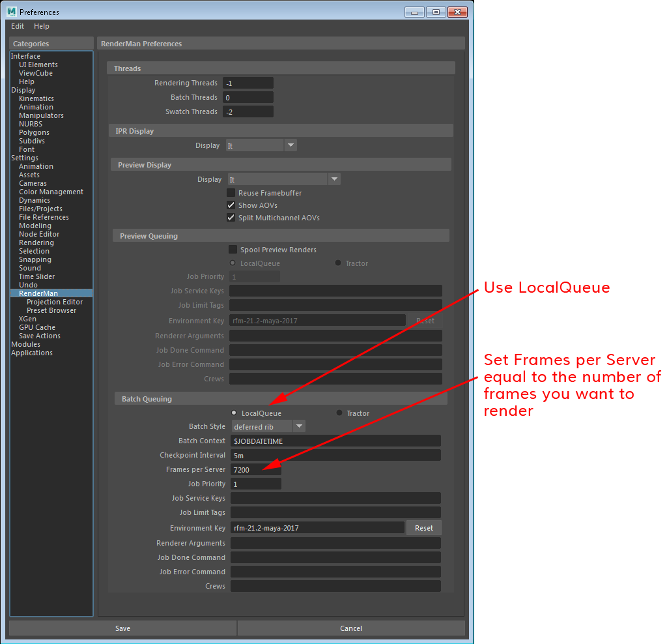Select LocalQueue radio in Batch Queuing
667x644 pixels.
point(234,413)
